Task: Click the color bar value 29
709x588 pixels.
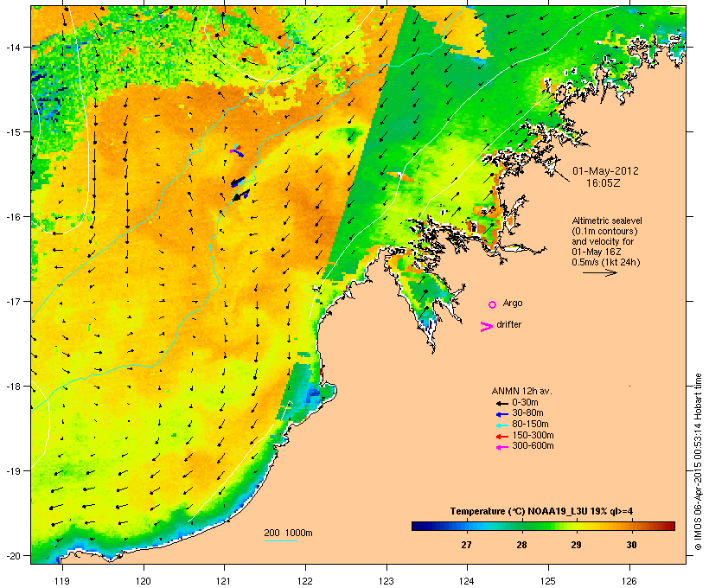Action: pos(576,545)
